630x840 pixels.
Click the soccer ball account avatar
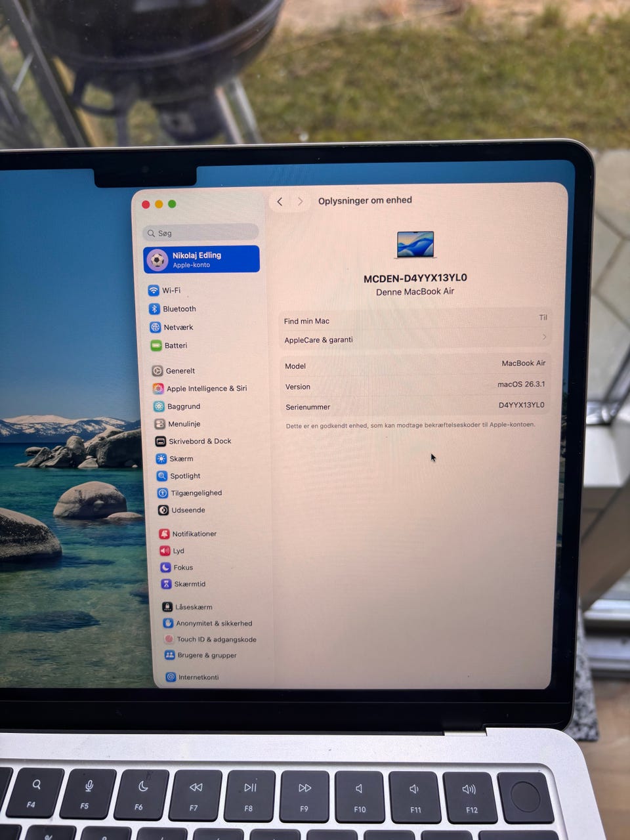click(157, 260)
